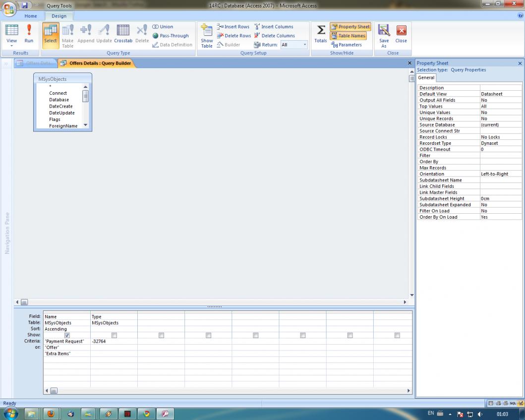Open the Return value dropdown
The image size is (525, 420).
(x=304, y=45)
